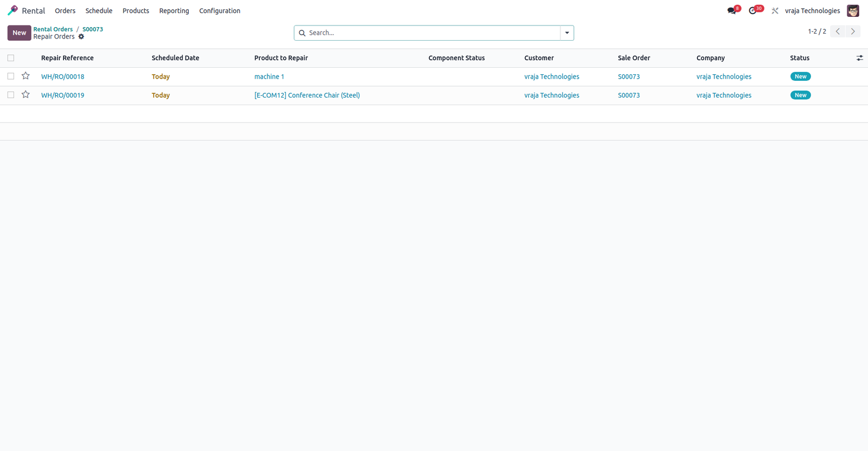Tick the checkbox for WH/RO/00018
This screenshot has height=451, width=868.
click(x=11, y=76)
